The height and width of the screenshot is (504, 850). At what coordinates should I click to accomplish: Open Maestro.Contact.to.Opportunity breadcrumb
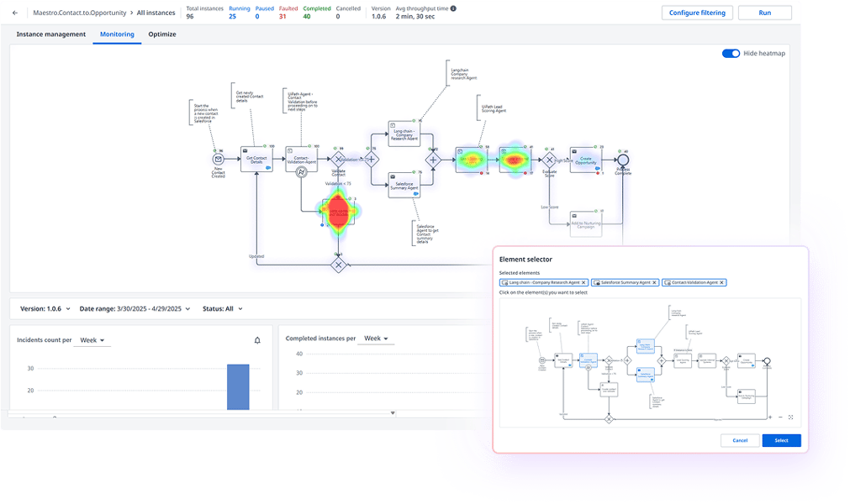[79, 13]
